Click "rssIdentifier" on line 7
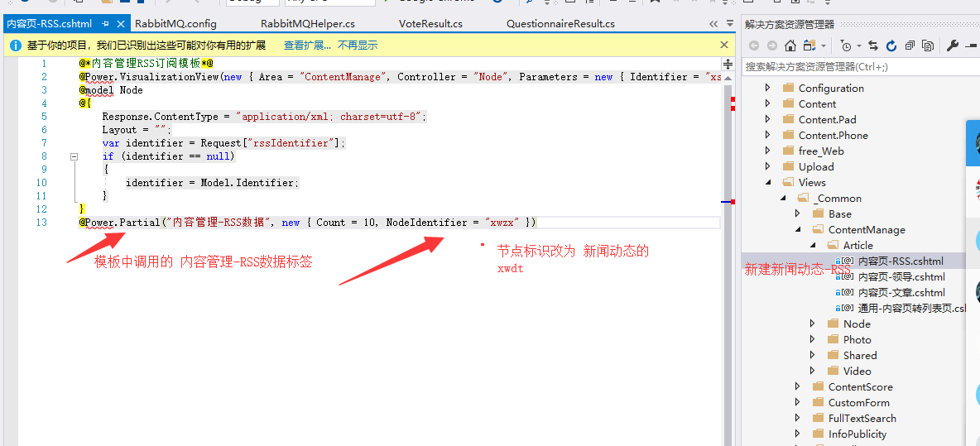The height and width of the screenshot is (446, 980). tap(291, 143)
